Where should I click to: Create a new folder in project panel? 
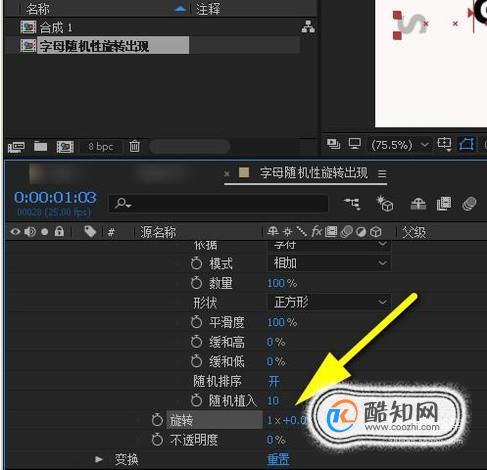coord(40,146)
